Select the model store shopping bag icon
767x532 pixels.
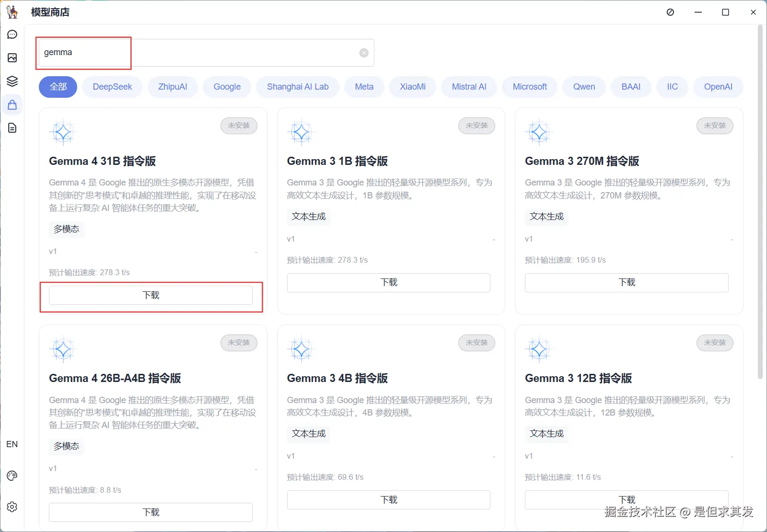12,104
